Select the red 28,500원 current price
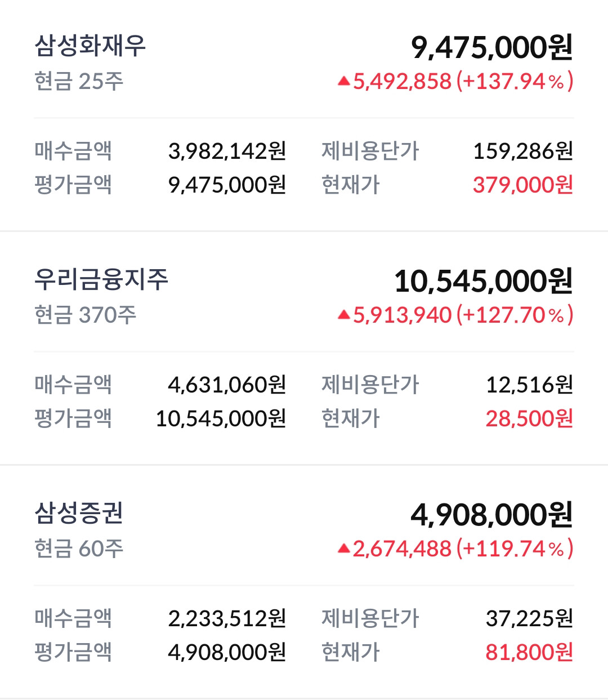 529,418
